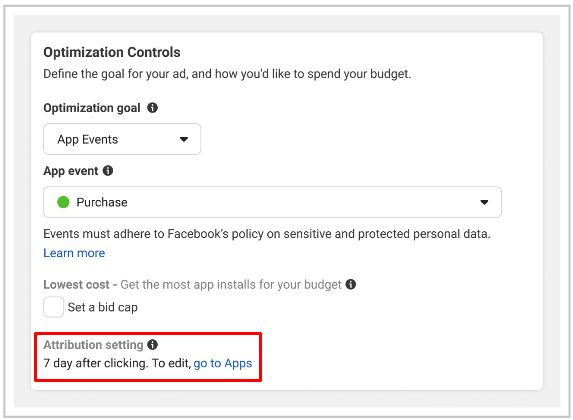The width and height of the screenshot is (573, 420).
Task: Click the green dot beside Purchase
Action: click(63, 202)
